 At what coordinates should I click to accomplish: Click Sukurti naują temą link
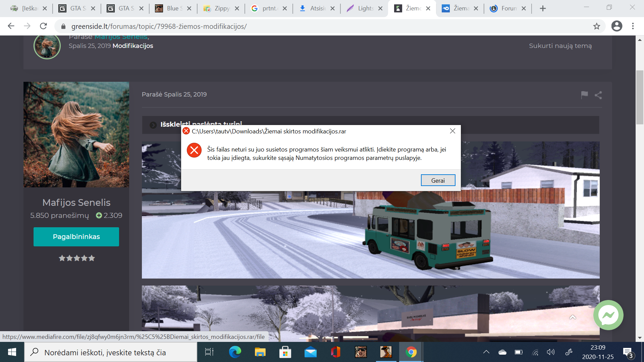coord(560,46)
